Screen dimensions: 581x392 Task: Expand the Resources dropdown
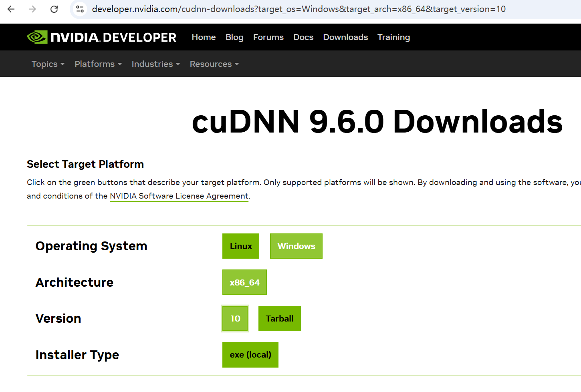(x=214, y=64)
